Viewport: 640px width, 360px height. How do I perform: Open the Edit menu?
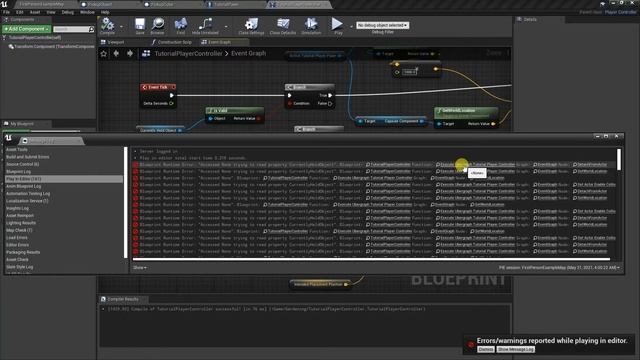[x=20, y=12]
